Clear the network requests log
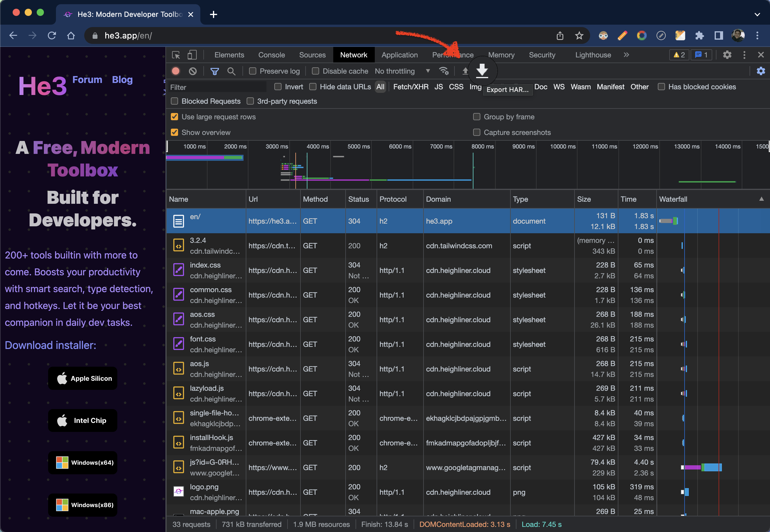Screen dimensions: 770x532 click(x=193, y=71)
